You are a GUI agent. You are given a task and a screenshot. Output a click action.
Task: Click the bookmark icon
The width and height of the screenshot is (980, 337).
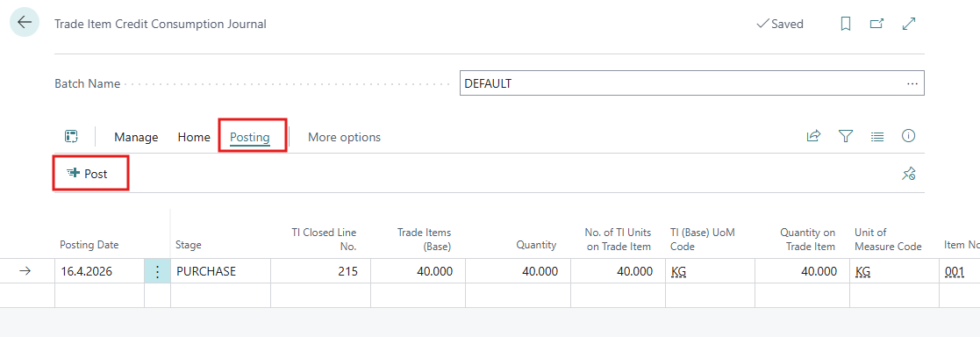pyautogui.click(x=846, y=24)
